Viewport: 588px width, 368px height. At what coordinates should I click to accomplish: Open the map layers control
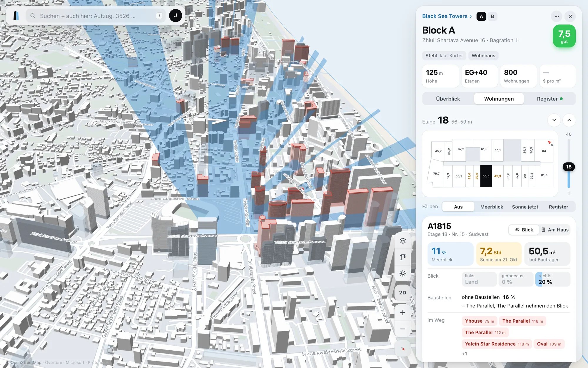pyautogui.click(x=403, y=241)
